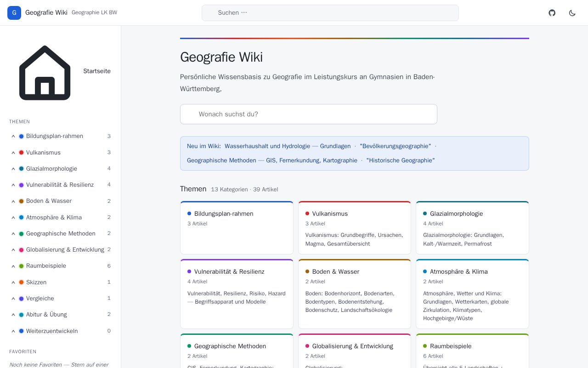Open the Atmosphäre & Klima topic card

coord(472,294)
